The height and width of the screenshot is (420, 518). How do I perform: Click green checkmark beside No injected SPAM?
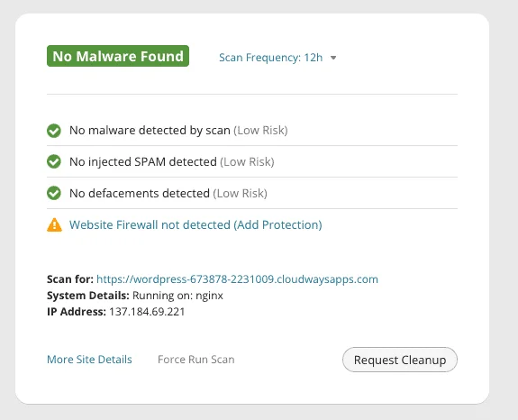pyautogui.click(x=54, y=162)
